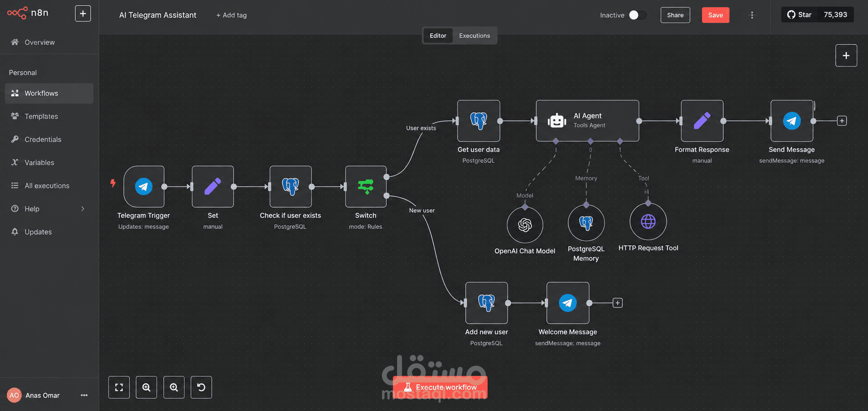Click the GitHub star count 75,393

coord(836,15)
